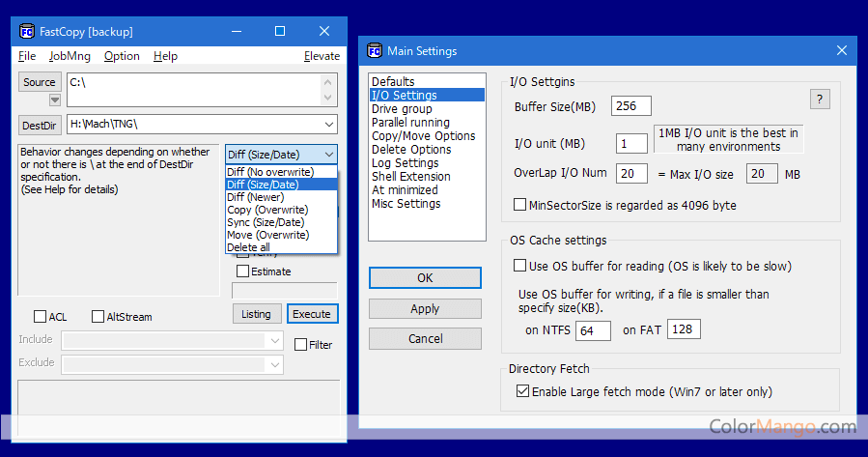This screenshot has height=457, width=868.
Task: Click Elevate in the menu bar
Action: pos(322,56)
